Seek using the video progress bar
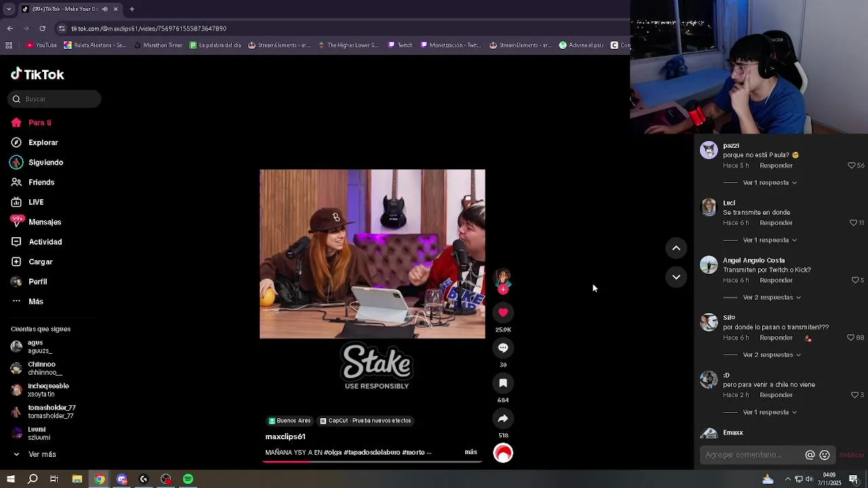 point(372,462)
